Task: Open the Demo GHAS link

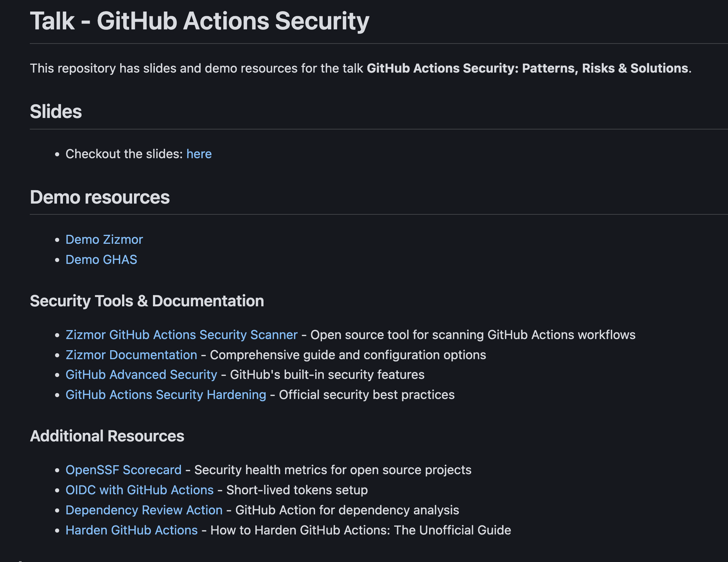Action: coord(101,259)
